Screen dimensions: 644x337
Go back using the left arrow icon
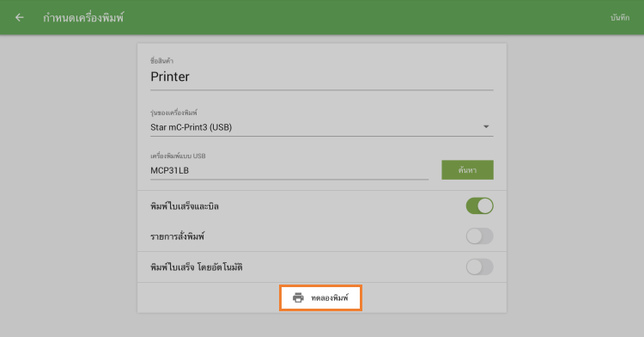click(x=19, y=17)
